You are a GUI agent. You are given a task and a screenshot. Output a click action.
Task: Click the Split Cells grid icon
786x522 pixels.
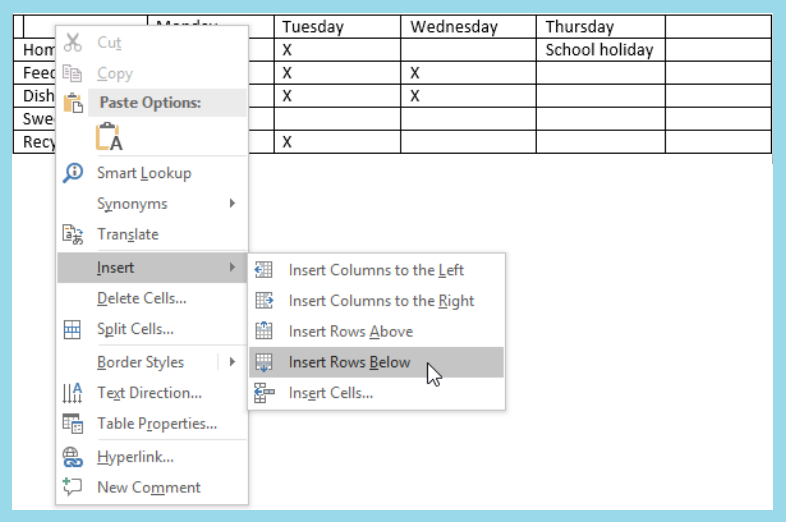coord(72,329)
